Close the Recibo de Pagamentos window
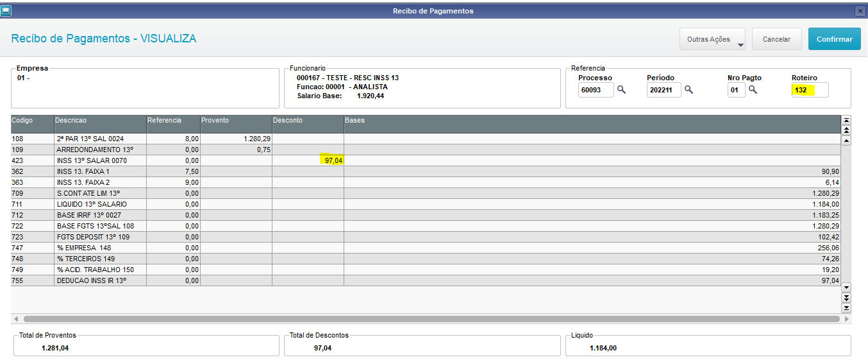 pyautogui.click(x=860, y=11)
